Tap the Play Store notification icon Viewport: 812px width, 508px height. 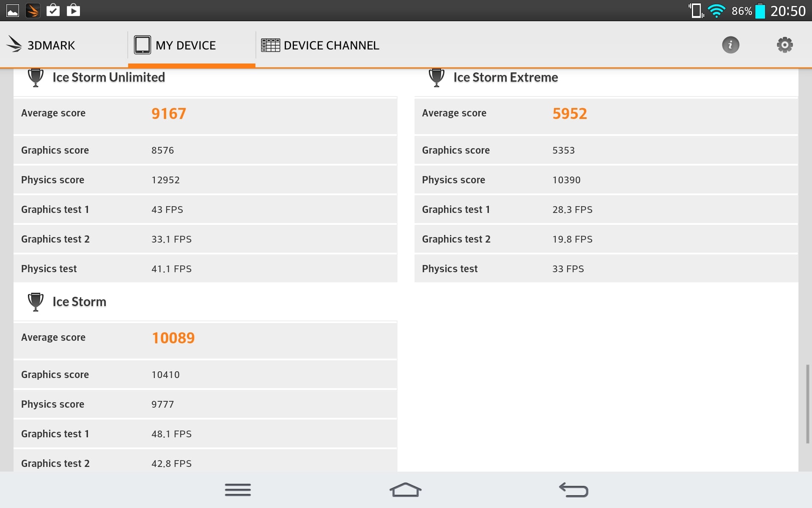click(73, 10)
